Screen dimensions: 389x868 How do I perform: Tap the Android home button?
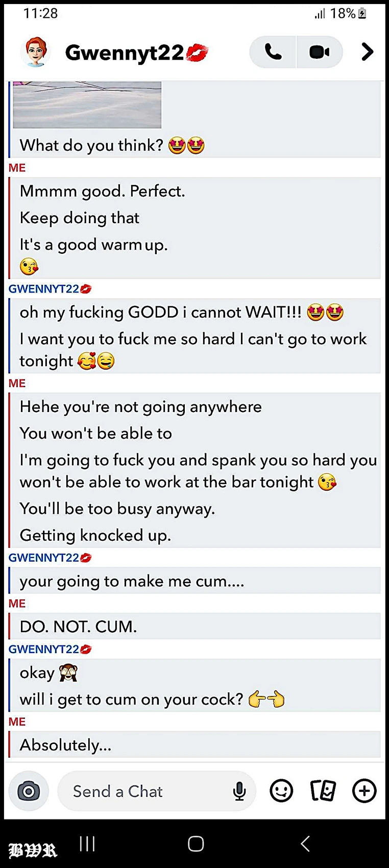(196, 843)
